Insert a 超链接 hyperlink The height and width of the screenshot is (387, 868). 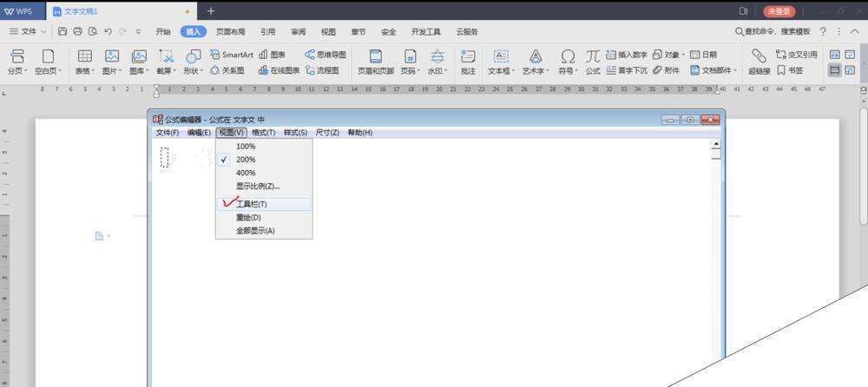click(x=759, y=62)
